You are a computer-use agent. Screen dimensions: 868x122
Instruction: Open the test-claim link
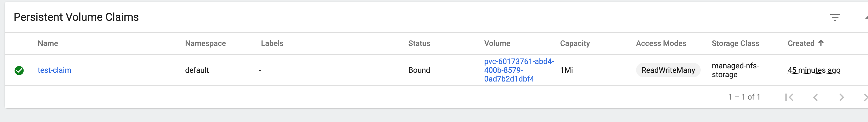pos(55,70)
